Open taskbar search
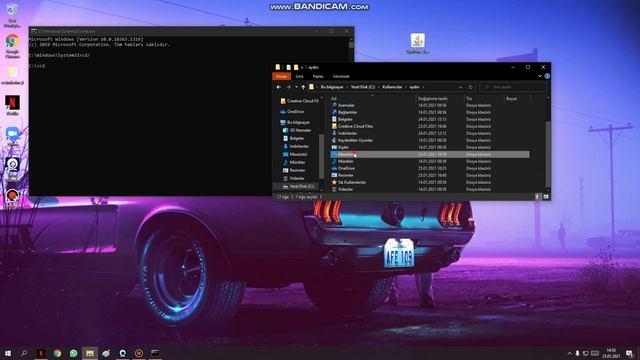Screen dimensions: 640x360 point(24,353)
